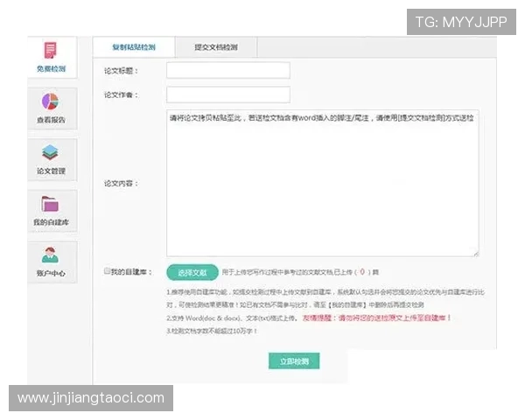
Task: Click inside the 论文内容 text area
Action: click(x=323, y=183)
